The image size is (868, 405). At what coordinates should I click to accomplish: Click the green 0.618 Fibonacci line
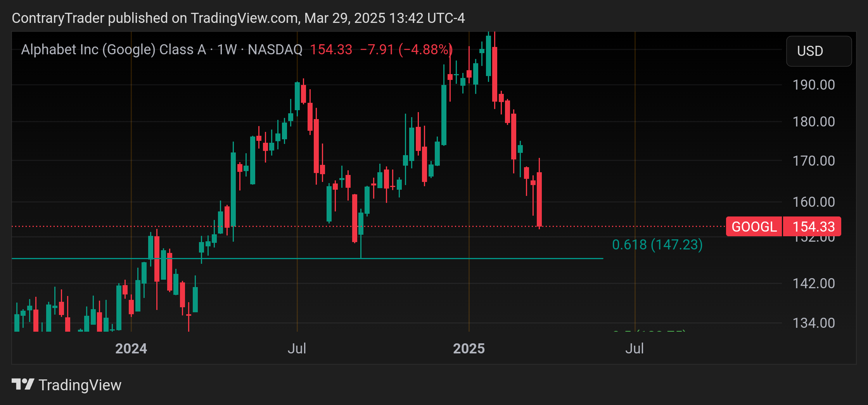(x=307, y=258)
